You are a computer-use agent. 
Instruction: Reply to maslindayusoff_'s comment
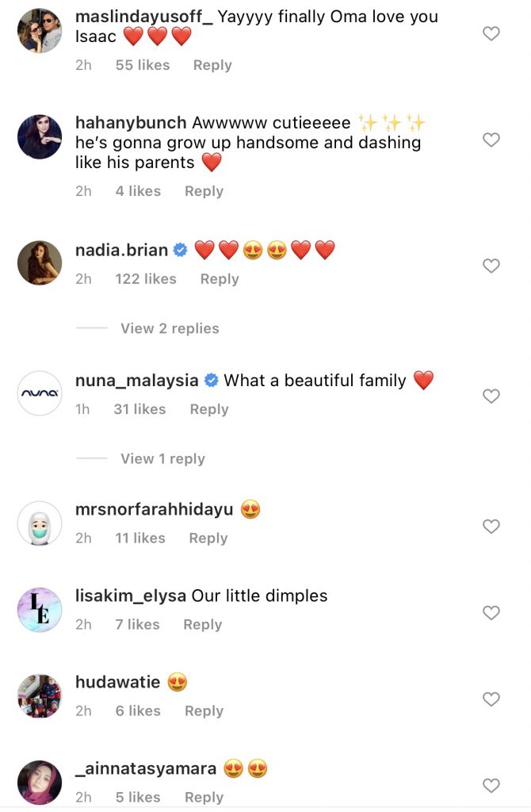pyautogui.click(x=212, y=65)
